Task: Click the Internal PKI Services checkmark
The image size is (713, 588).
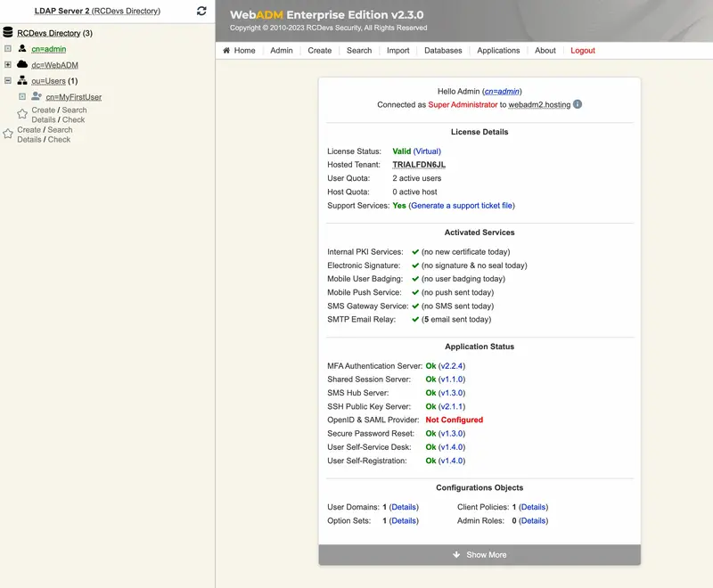Action: coord(415,252)
